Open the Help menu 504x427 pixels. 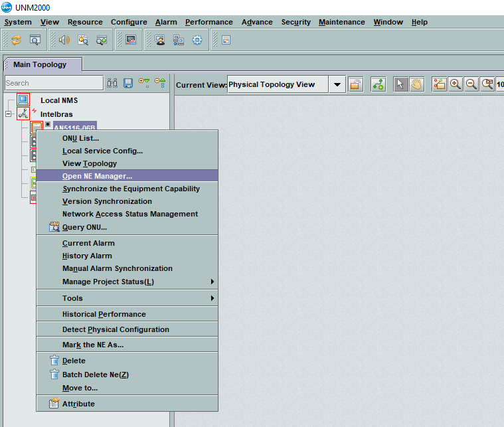(x=420, y=22)
